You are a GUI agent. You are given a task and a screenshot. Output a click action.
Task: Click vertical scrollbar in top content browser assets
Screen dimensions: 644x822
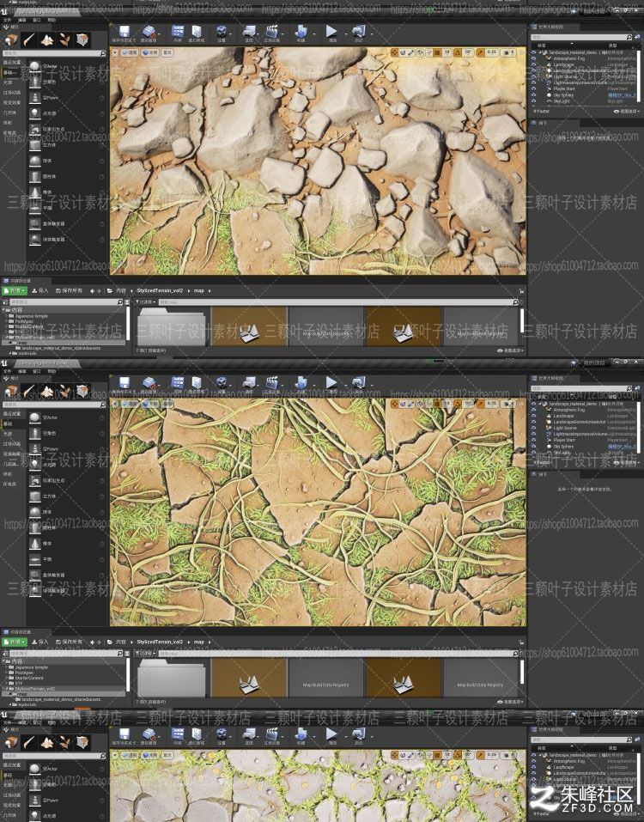click(521, 320)
